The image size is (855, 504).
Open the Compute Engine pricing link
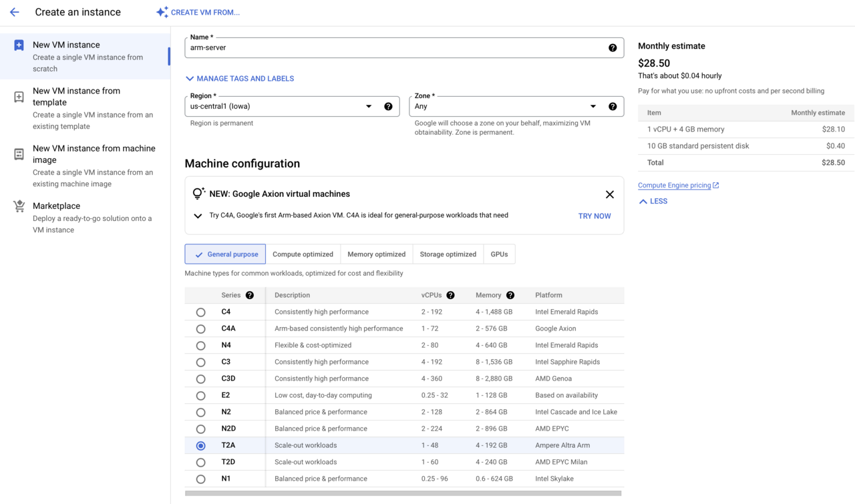(x=674, y=186)
